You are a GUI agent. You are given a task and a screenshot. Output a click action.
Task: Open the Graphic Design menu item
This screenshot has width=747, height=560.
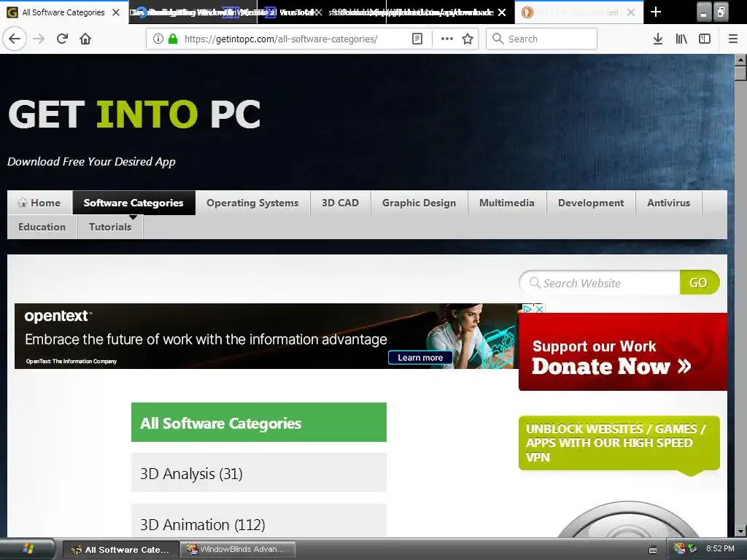point(419,203)
